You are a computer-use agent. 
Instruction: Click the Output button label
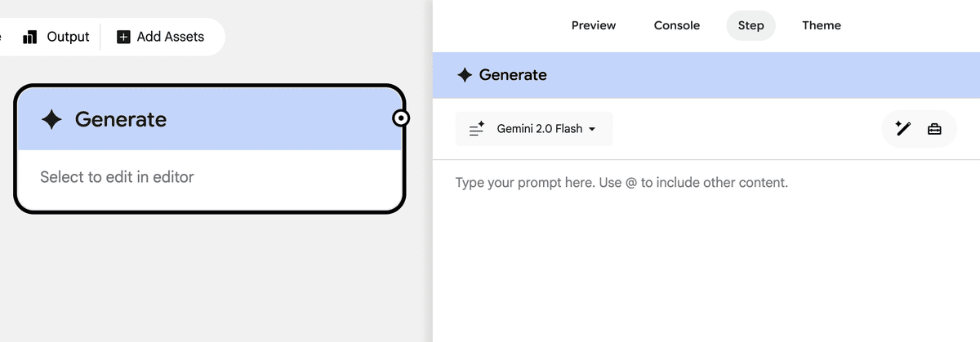pyautogui.click(x=68, y=37)
